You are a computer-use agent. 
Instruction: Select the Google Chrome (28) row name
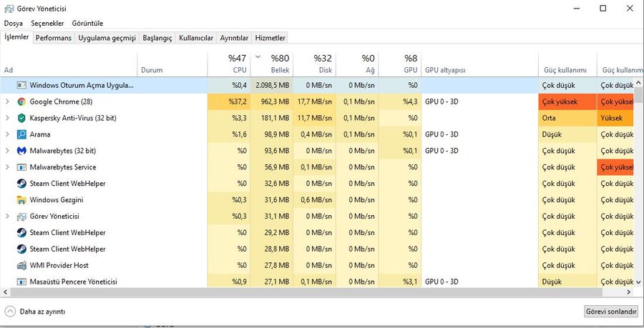tap(62, 101)
